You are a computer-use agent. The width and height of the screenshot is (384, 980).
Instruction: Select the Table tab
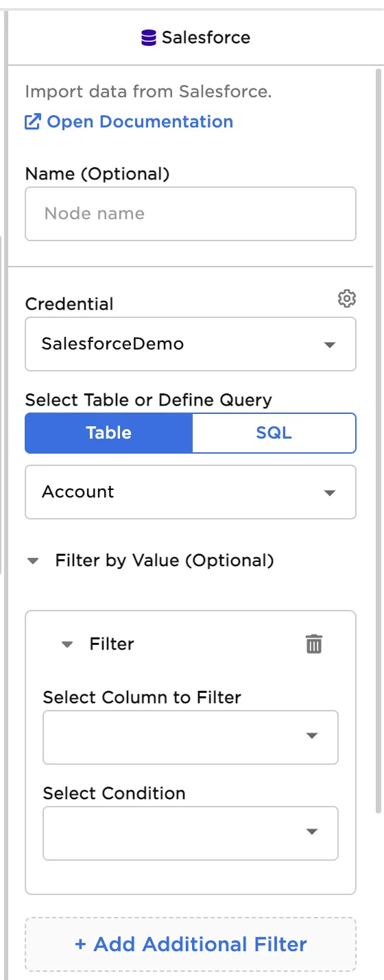pos(109,433)
